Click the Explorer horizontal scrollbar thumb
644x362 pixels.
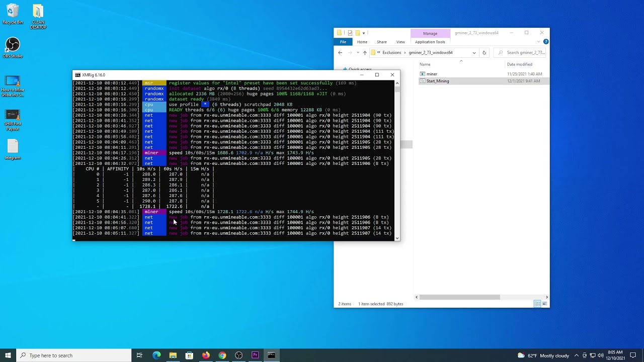[x=459, y=297]
